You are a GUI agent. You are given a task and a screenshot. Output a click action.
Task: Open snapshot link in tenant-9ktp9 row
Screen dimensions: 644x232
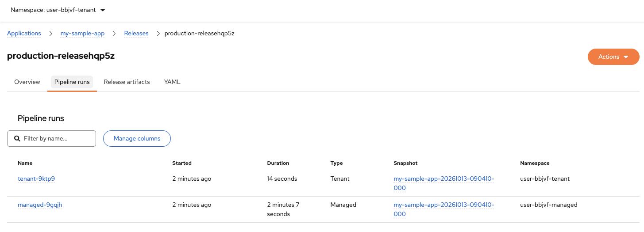443,183
